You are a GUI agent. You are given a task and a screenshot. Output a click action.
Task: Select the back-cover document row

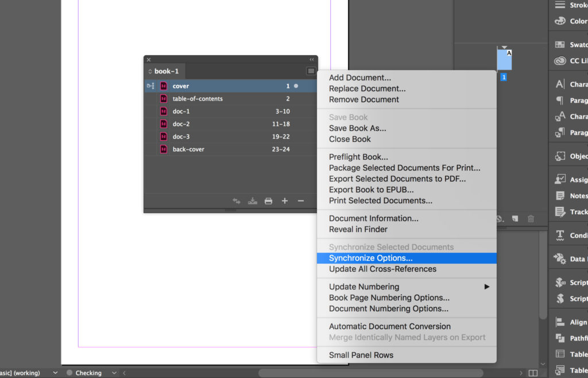pos(230,149)
